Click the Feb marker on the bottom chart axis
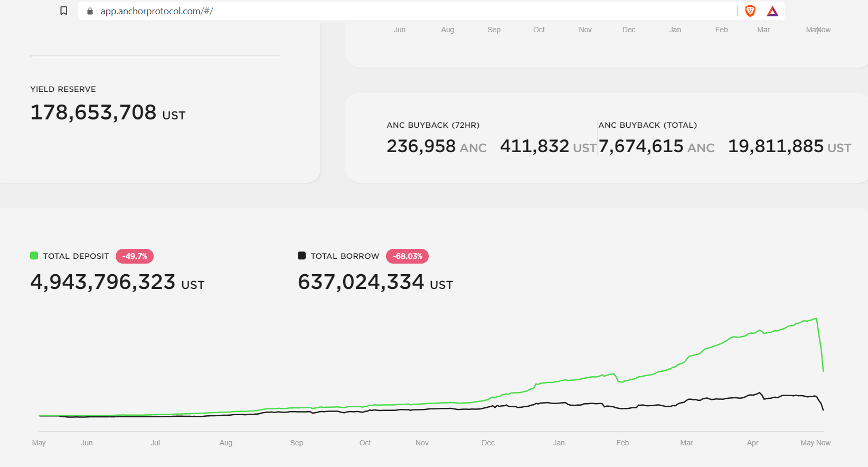Image resolution: width=868 pixels, height=467 pixels. coord(622,443)
